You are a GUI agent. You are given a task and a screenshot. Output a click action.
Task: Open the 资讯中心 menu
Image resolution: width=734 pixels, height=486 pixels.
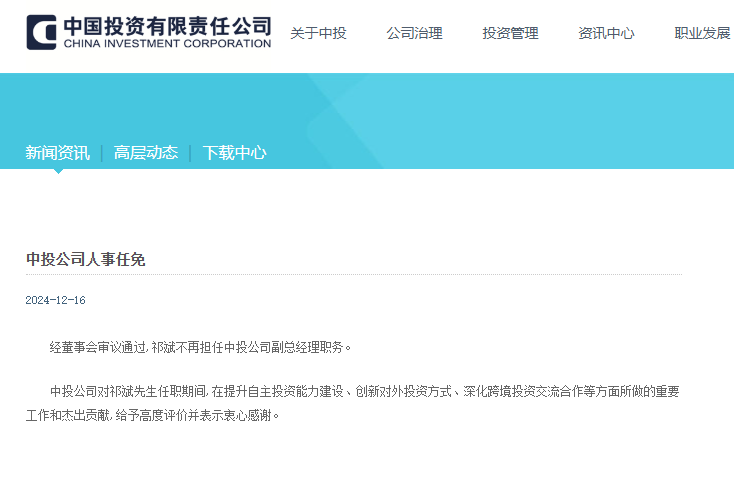[x=606, y=33]
